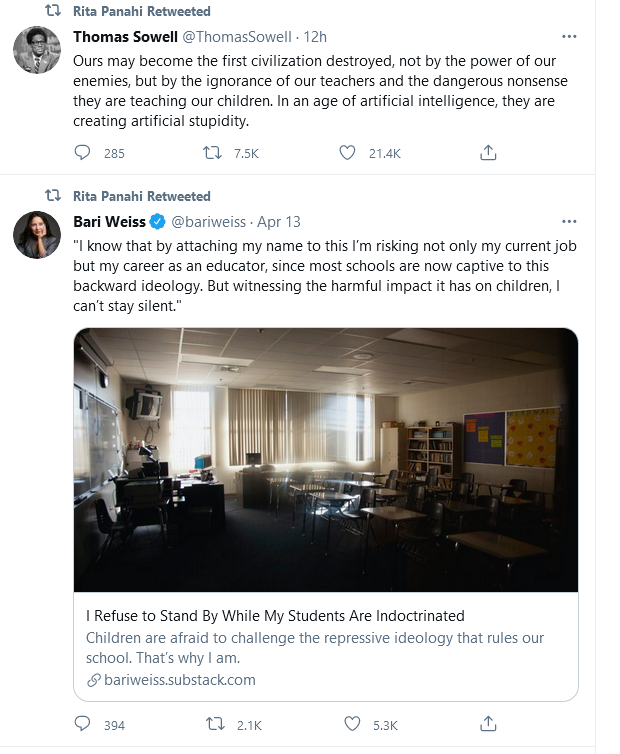The image size is (620, 754).
Task: Click Bari Weiss's display name
Action: point(110,221)
